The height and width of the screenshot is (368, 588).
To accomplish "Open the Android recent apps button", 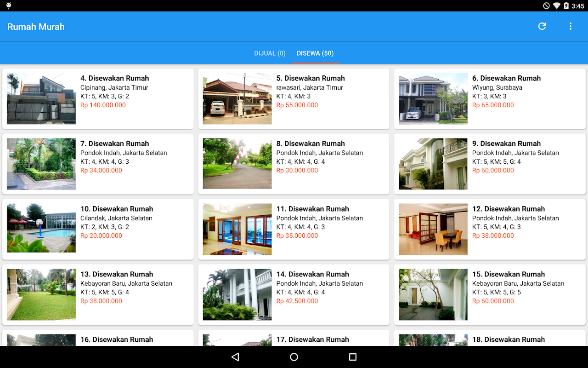I will 353,357.
